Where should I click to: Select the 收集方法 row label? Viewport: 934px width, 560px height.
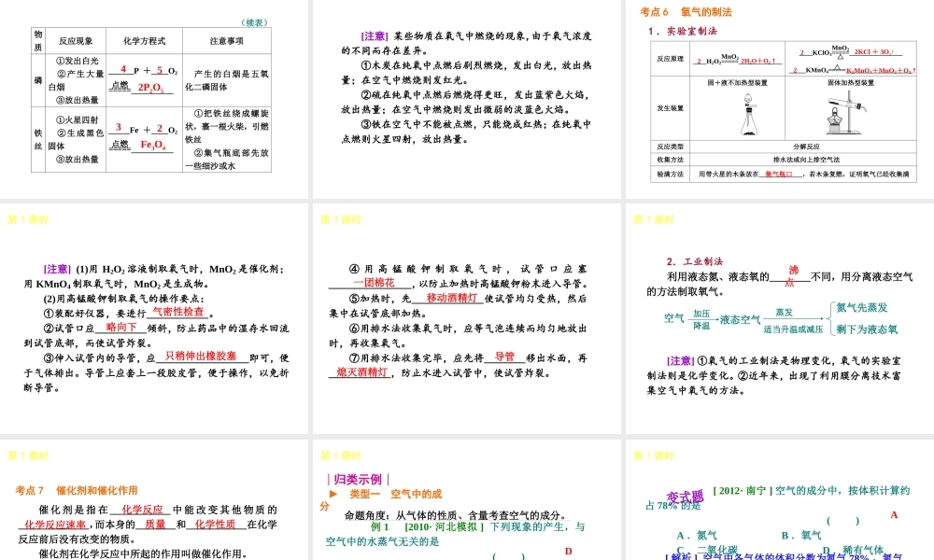670,160
